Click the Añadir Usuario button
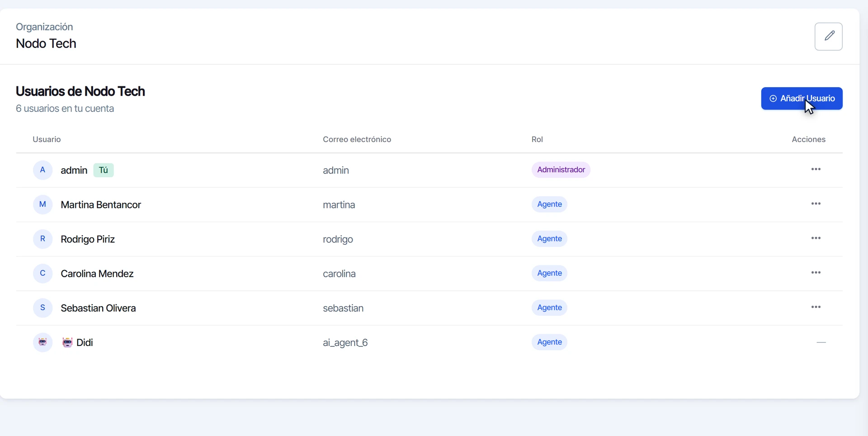The height and width of the screenshot is (436, 868). 802,99
